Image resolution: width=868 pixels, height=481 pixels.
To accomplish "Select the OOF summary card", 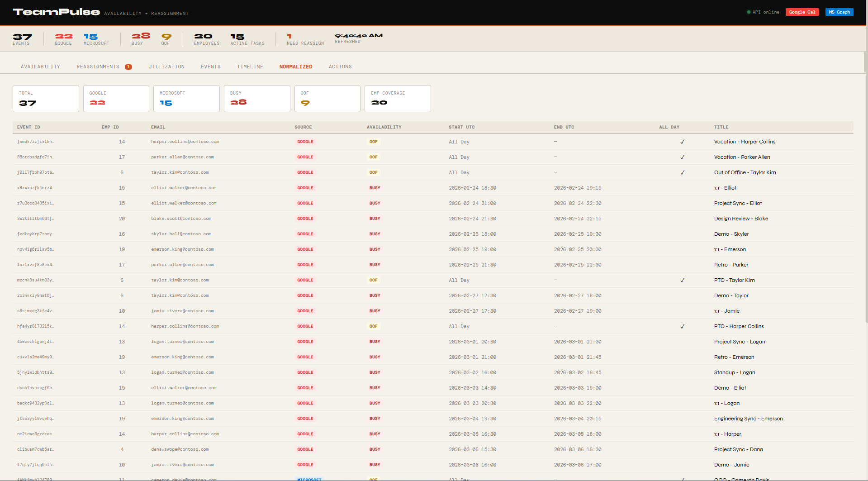I will [327, 99].
